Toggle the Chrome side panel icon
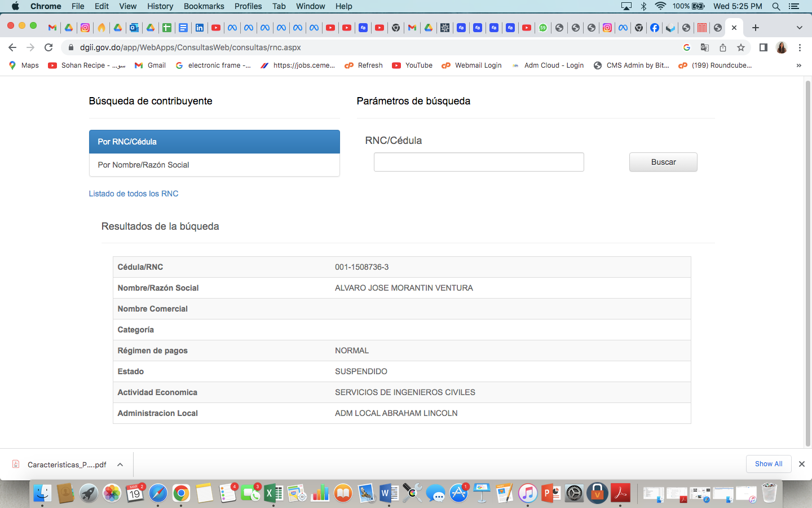The width and height of the screenshot is (812, 508). (x=763, y=47)
